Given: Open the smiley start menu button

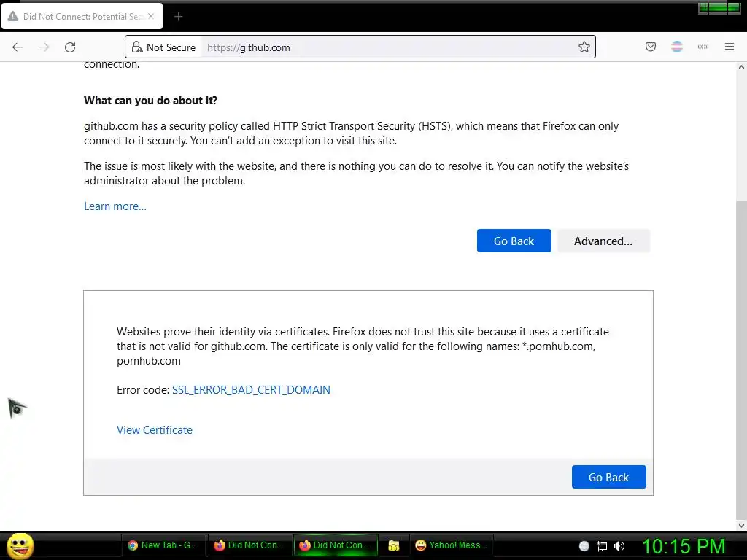Looking at the screenshot, I should (x=20, y=545).
